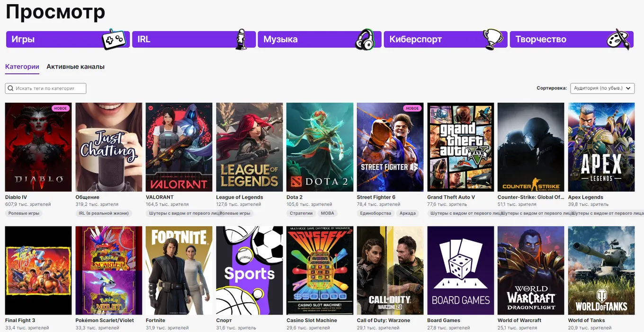Switch to the Активные каналы tab
The image size is (644, 332).
point(75,67)
